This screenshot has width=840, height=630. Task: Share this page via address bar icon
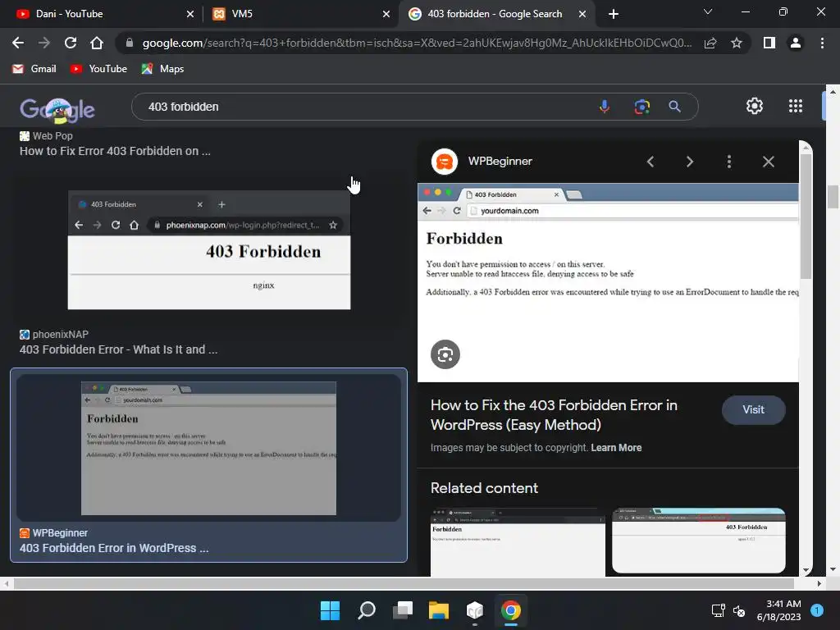[x=710, y=43]
